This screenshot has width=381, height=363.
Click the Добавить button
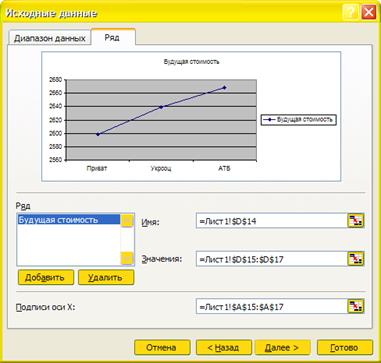46,277
